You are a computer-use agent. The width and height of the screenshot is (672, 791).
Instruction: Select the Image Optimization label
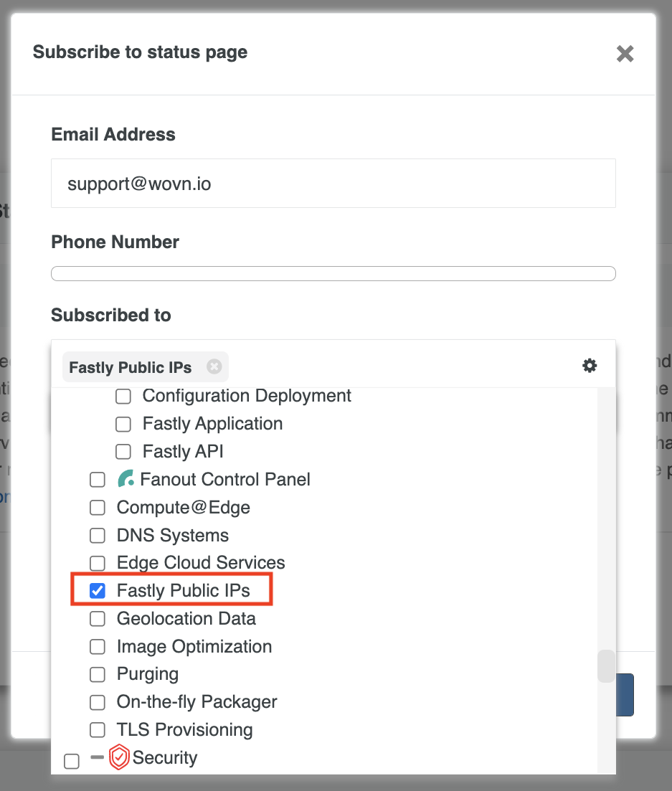pyautogui.click(x=194, y=646)
